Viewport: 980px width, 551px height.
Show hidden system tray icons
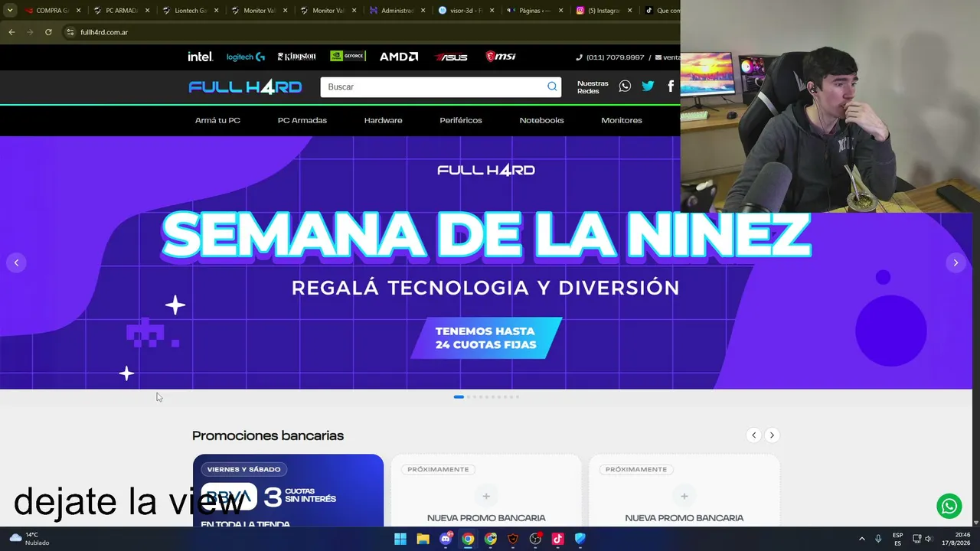pos(861,539)
